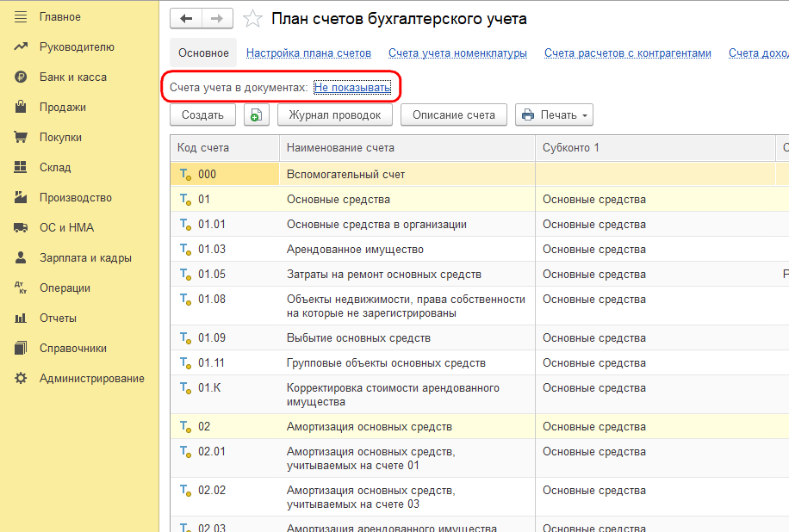Click the Отчеты bar chart icon
789x532 pixels.
[21, 318]
